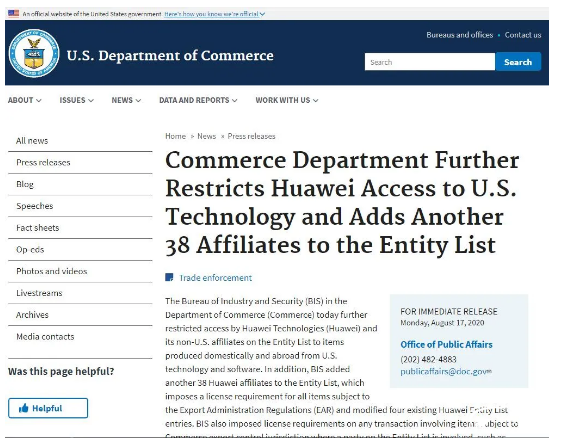Click inside the Search input field

coord(429,62)
